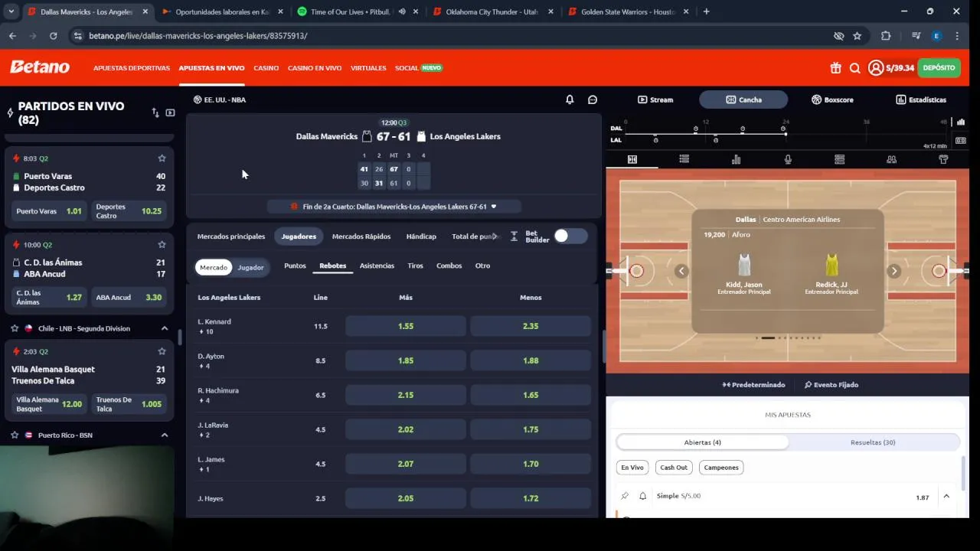The height and width of the screenshot is (551, 980).
Task: Select the court view icon in tracker toolbar
Action: click(632, 159)
